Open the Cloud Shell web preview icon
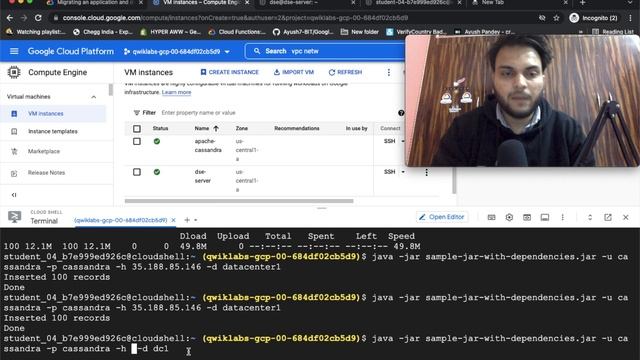Viewport: 640px width, 360px height. tap(527, 217)
